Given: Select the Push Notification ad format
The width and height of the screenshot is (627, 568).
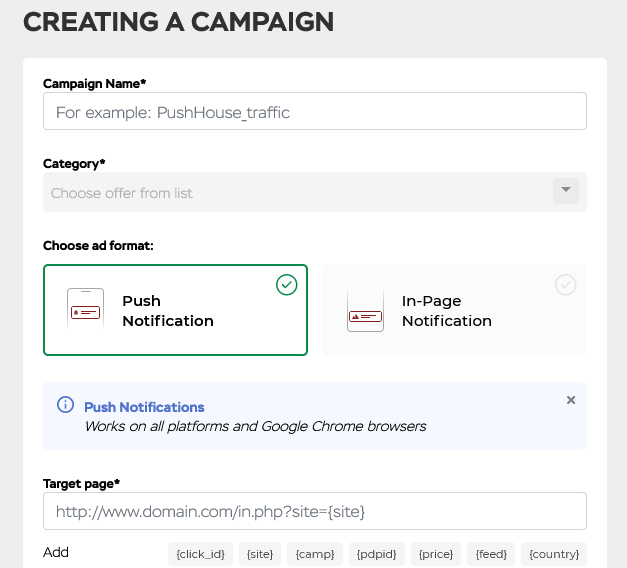Looking at the screenshot, I should [175, 311].
